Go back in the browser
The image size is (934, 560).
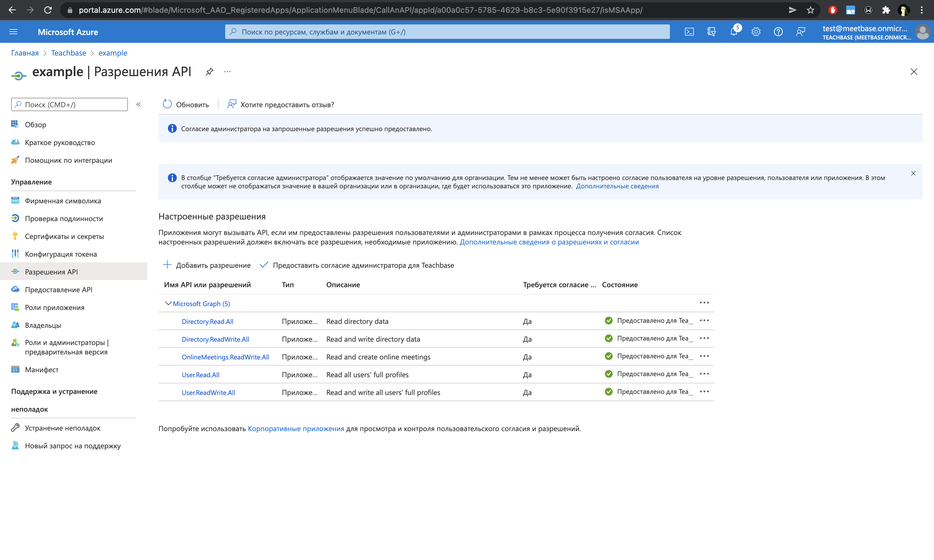(12, 10)
